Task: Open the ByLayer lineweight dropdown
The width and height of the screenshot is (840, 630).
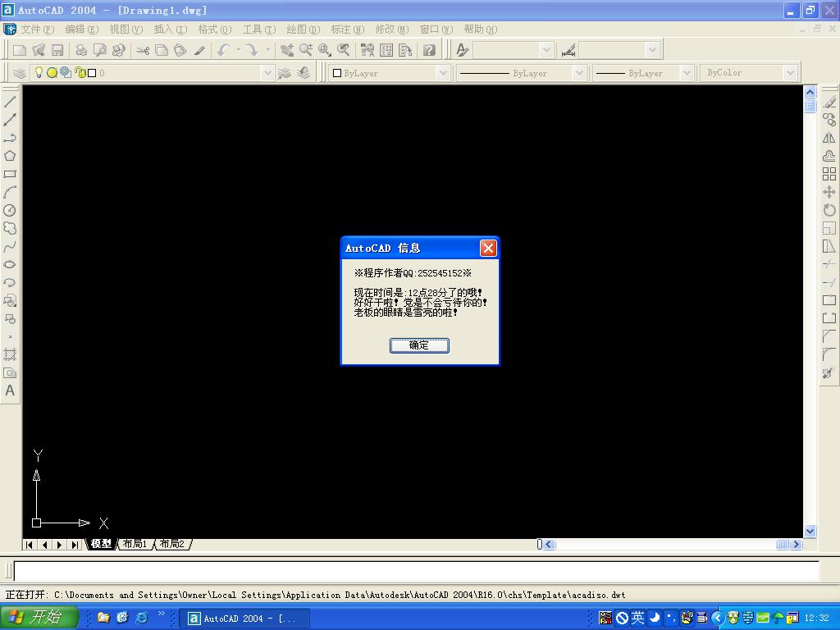Action: (687, 73)
